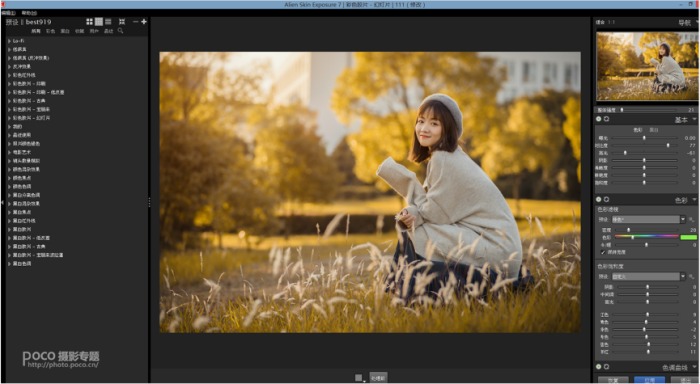This screenshot has width=700, height=384.
Task: Toggle the 基本 panel enable dot
Action: (x=599, y=119)
